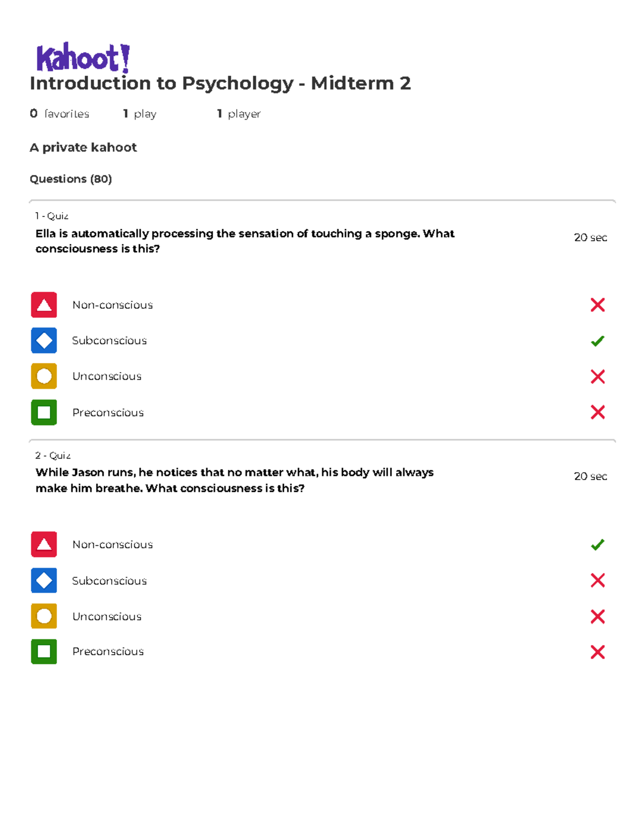Click the Kahoot! logo

pos(83,57)
